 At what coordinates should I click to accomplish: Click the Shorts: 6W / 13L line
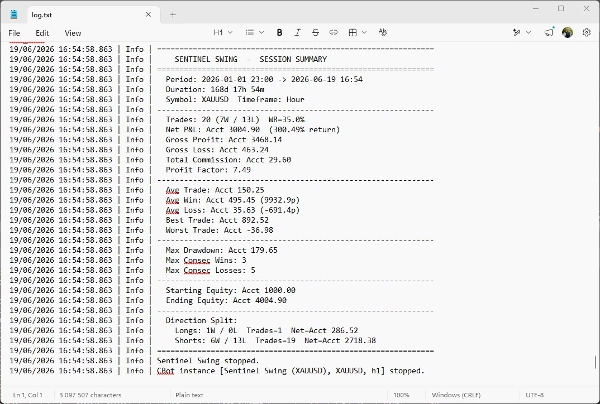point(276,340)
